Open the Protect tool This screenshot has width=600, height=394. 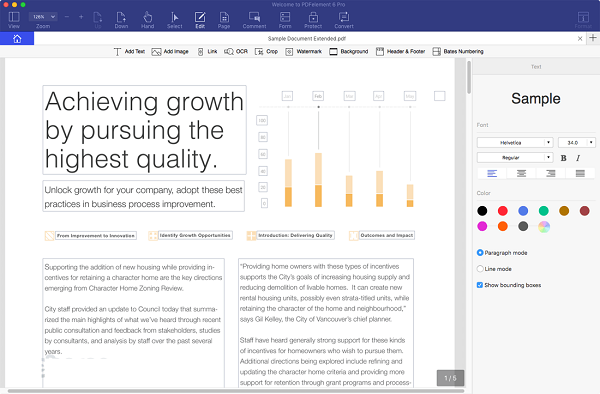point(313,20)
